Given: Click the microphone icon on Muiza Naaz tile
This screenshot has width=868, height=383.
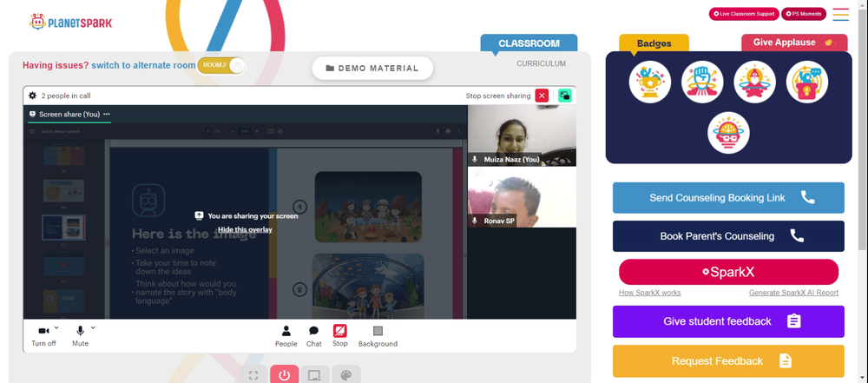Looking at the screenshot, I should (x=475, y=160).
